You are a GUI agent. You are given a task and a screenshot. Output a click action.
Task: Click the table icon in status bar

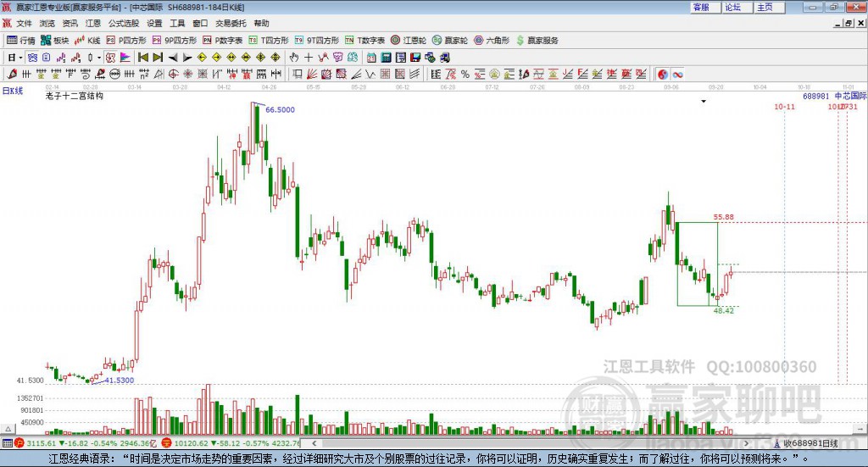(x=7, y=443)
